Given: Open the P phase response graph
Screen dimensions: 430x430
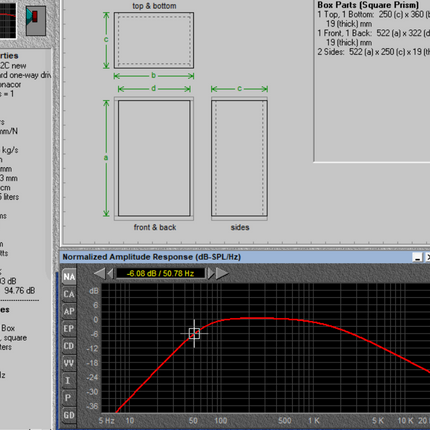Looking at the screenshot, I should point(69,398).
